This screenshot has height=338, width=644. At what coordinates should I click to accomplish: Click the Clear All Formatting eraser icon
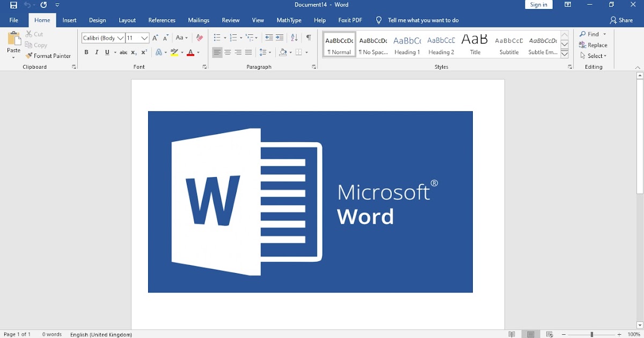[x=200, y=38]
